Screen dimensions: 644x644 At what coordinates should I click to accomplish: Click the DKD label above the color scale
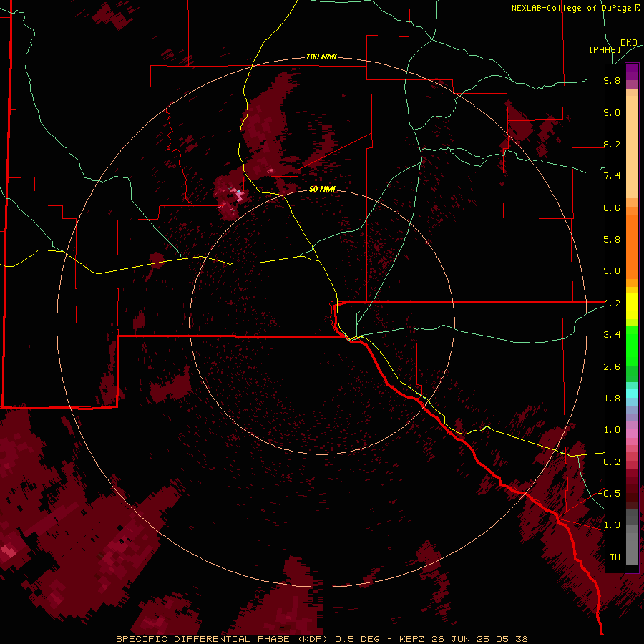(x=629, y=43)
